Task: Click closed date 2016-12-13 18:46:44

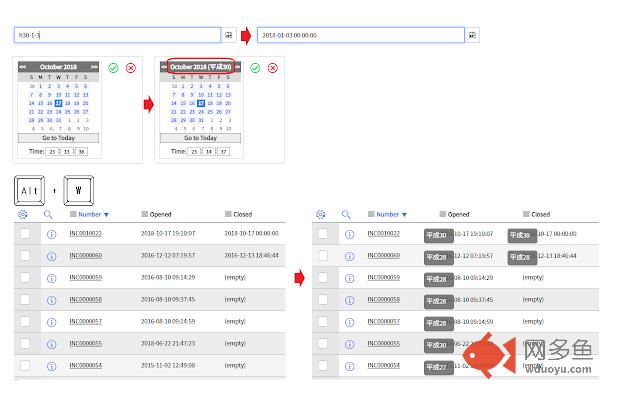Action: tap(251, 255)
